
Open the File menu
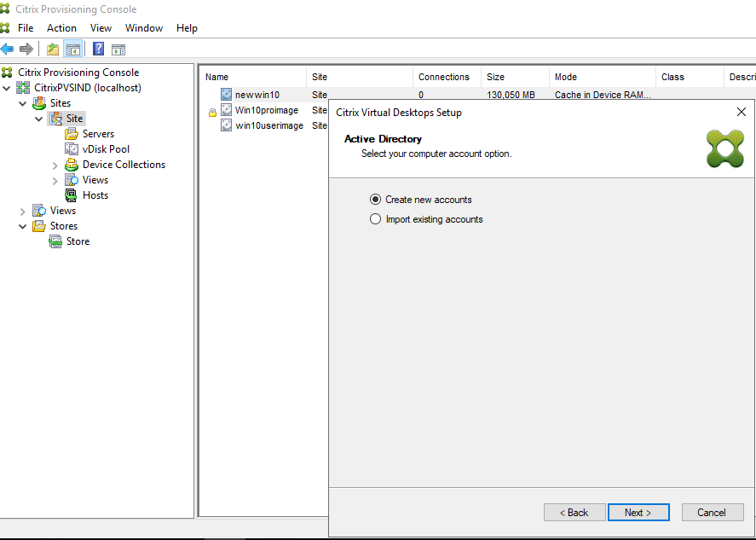pos(26,28)
